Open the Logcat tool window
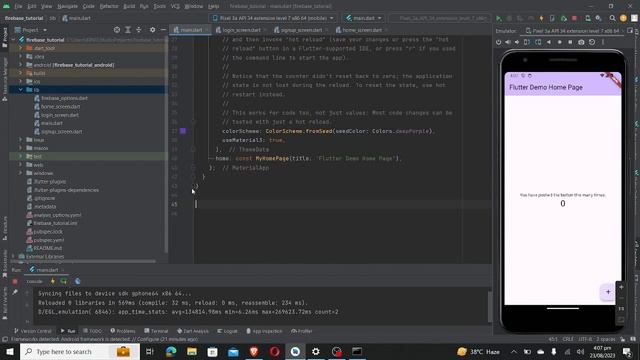The width and height of the screenshot is (640, 360). click(x=227, y=331)
